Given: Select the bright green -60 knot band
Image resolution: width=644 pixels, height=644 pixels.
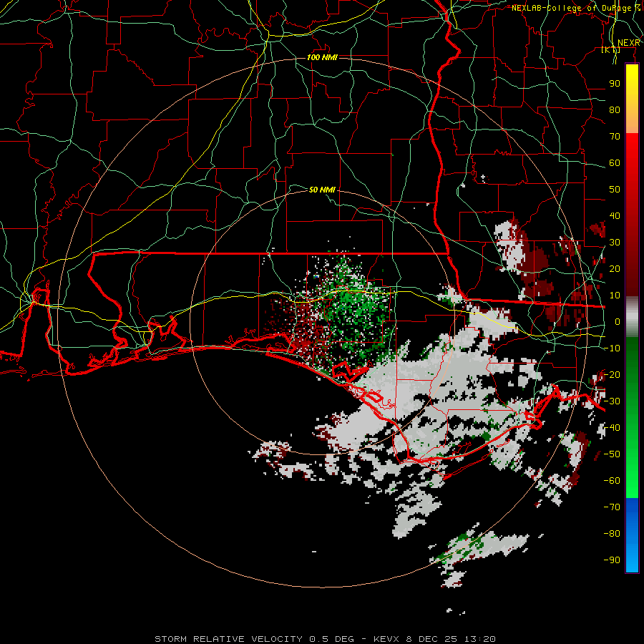Looking at the screenshot, I should tap(632, 481).
